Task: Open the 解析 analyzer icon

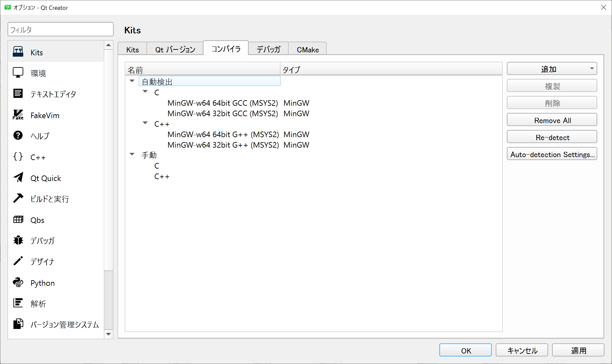Action: click(18, 303)
